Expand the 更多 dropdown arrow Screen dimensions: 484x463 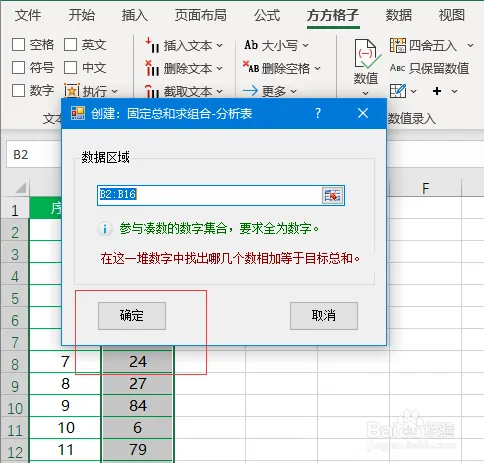point(293,91)
